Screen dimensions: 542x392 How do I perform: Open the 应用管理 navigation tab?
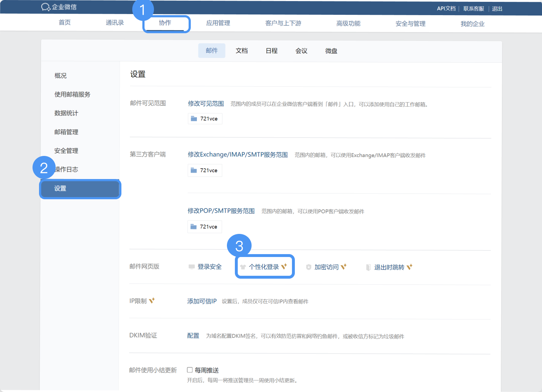pyautogui.click(x=218, y=23)
